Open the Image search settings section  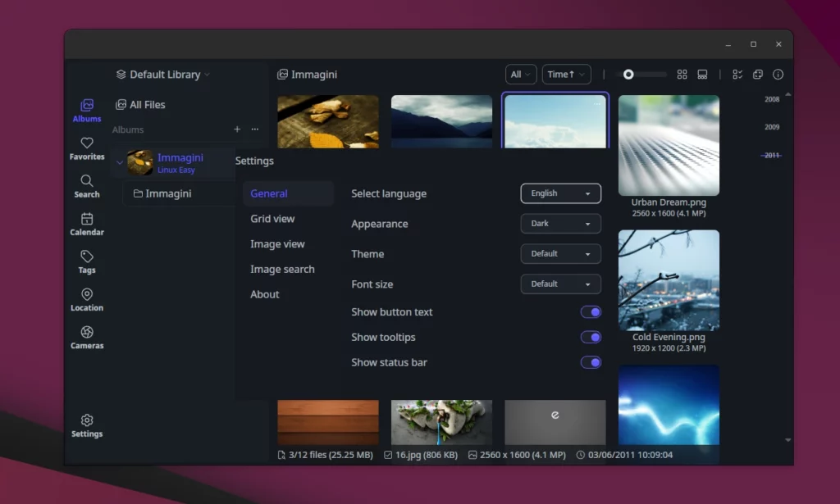click(x=281, y=269)
